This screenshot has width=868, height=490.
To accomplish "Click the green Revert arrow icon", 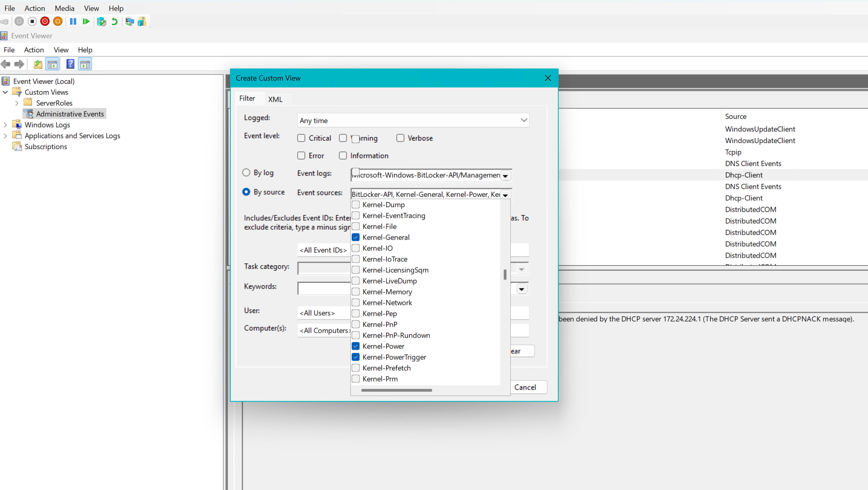I will [115, 21].
